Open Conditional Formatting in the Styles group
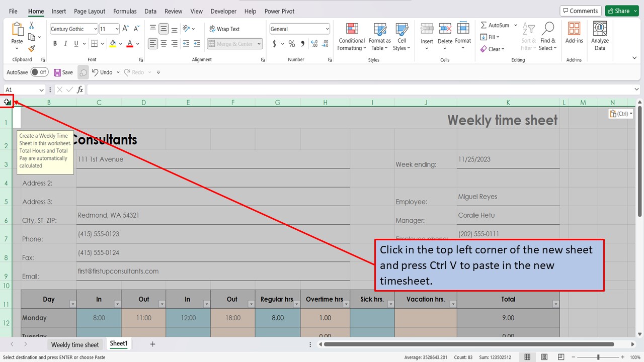644x362 pixels. [x=351, y=36]
